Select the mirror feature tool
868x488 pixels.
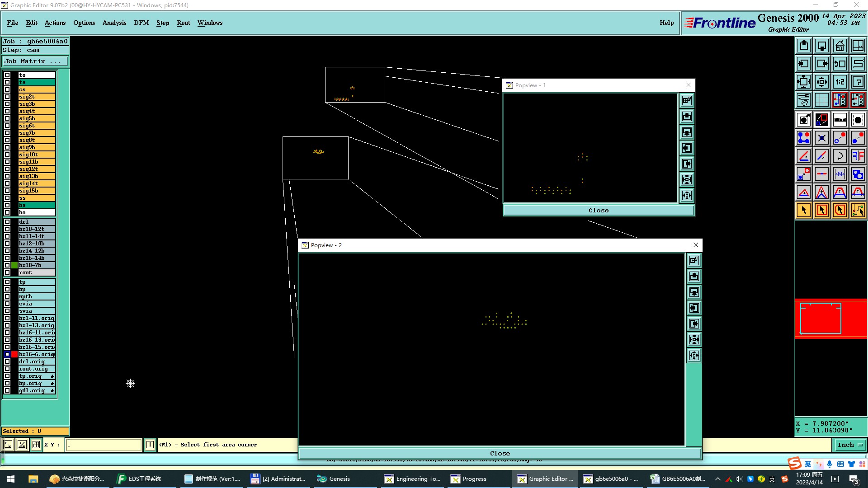coord(858,156)
